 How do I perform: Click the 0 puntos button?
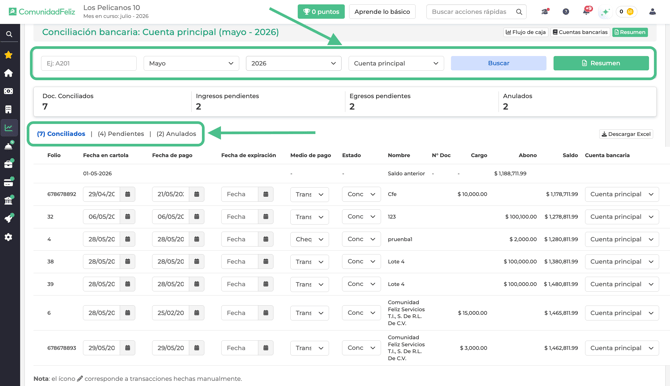(321, 12)
